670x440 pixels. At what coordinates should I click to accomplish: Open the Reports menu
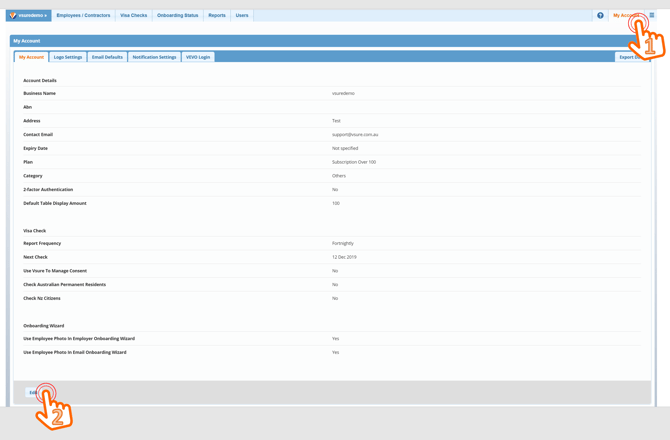pyautogui.click(x=216, y=16)
